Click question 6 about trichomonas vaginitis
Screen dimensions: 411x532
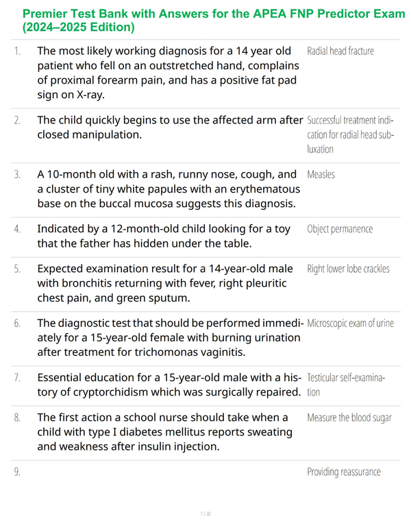coord(171,337)
